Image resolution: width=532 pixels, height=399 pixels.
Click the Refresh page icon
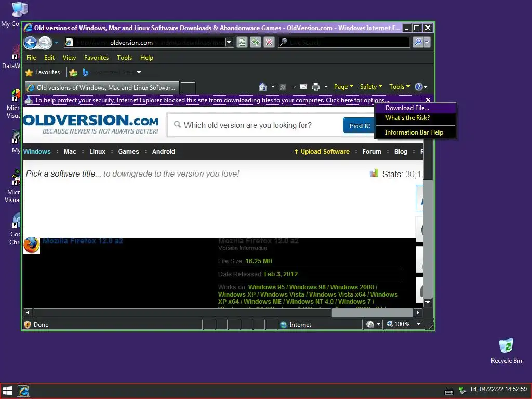[x=256, y=42]
